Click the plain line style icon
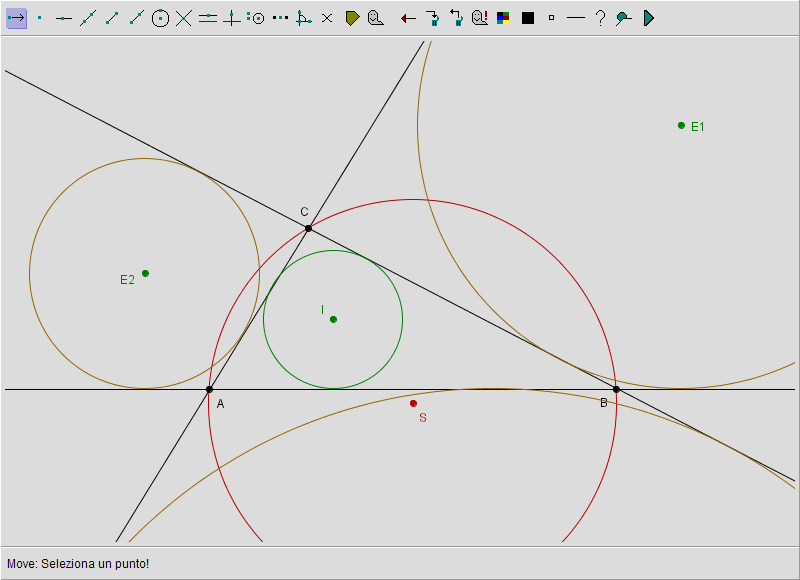 coord(576,18)
